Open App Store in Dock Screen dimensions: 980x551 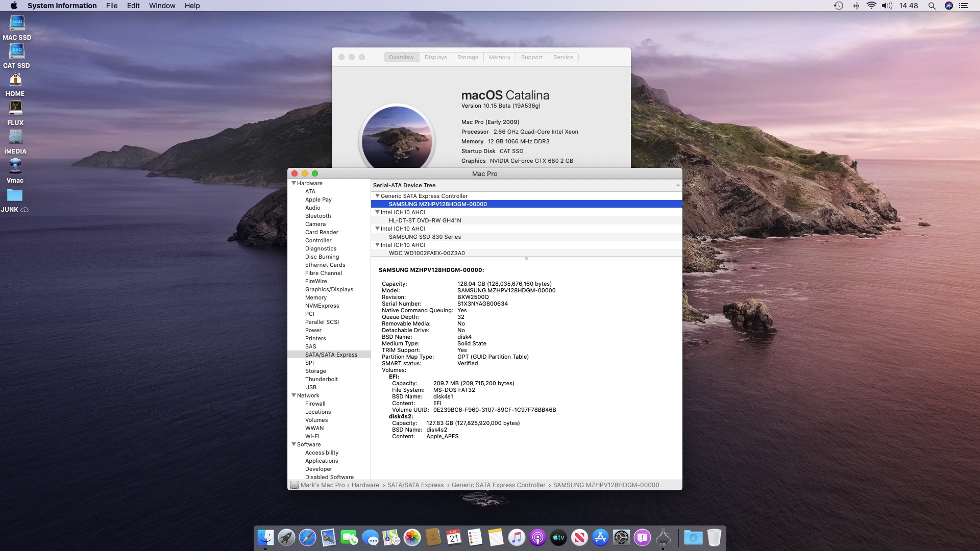600,538
